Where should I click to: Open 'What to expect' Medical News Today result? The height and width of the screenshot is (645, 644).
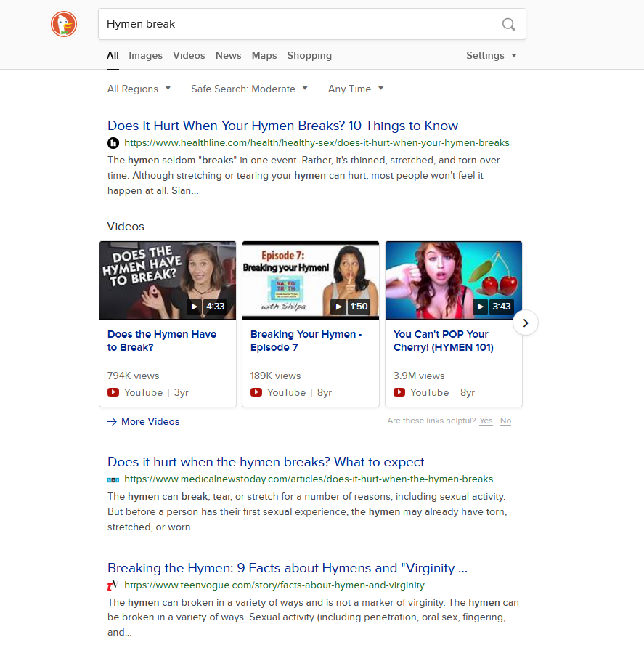coord(266,462)
